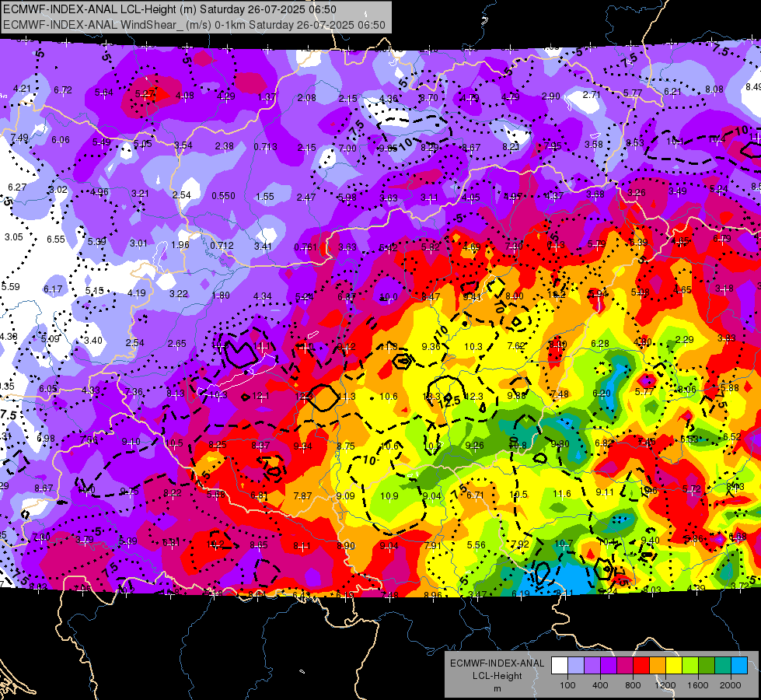Image resolution: width=761 pixels, height=700 pixels.
Task: Click the 6.28 wind shear value
Action: pyautogui.click(x=600, y=344)
